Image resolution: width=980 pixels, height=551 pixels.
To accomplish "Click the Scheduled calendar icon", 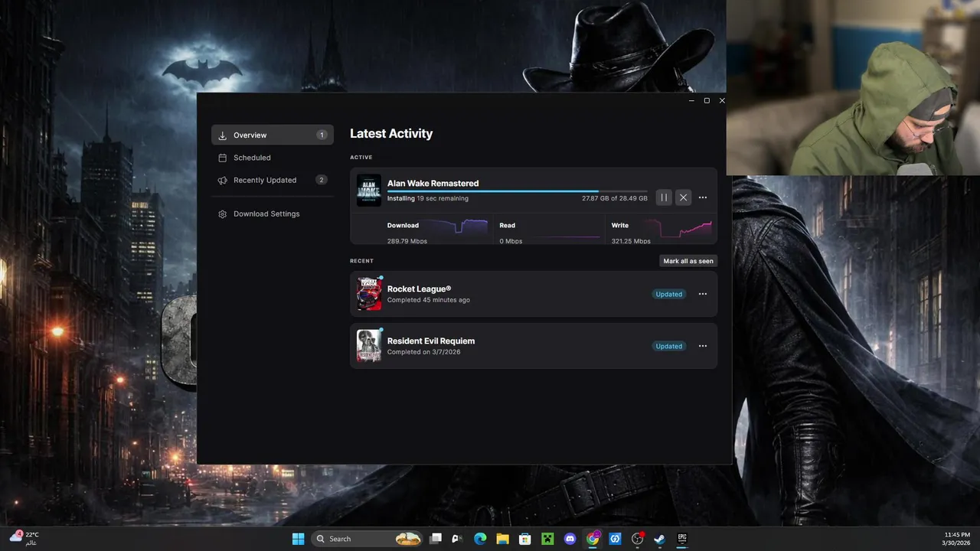I will [222, 158].
